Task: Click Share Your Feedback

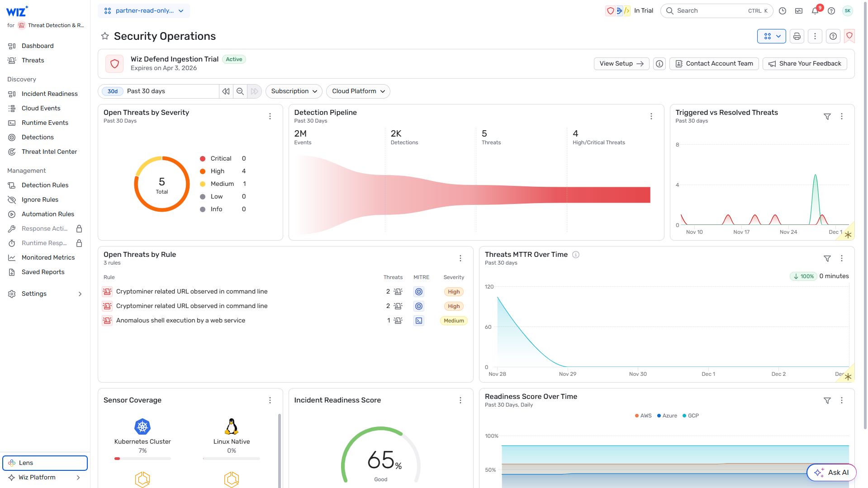Action: (x=804, y=63)
